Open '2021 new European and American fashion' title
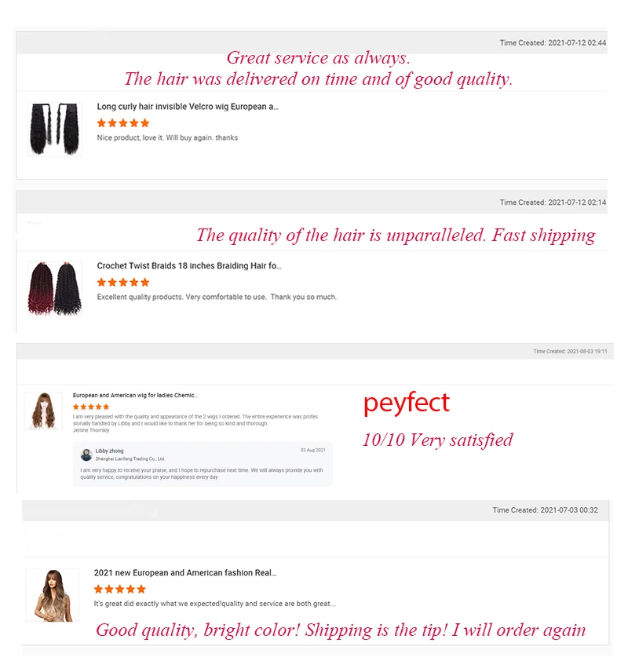The width and height of the screenshot is (628, 672). pos(185,573)
